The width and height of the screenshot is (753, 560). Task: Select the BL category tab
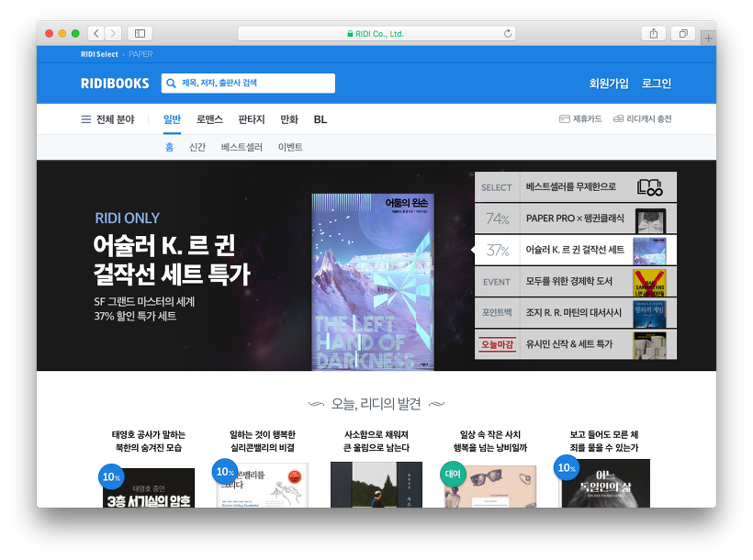pyautogui.click(x=320, y=119)
